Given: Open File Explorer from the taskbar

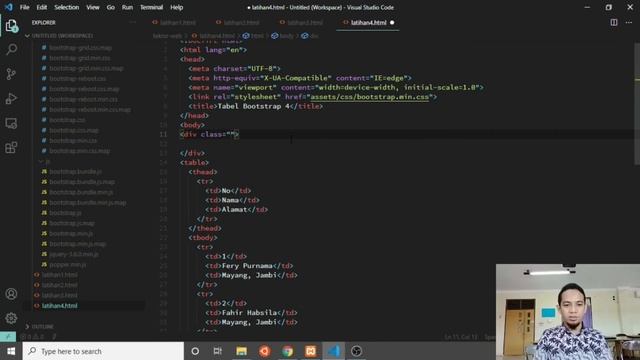Looking at the screenshot, I should [x=241, y=351].
